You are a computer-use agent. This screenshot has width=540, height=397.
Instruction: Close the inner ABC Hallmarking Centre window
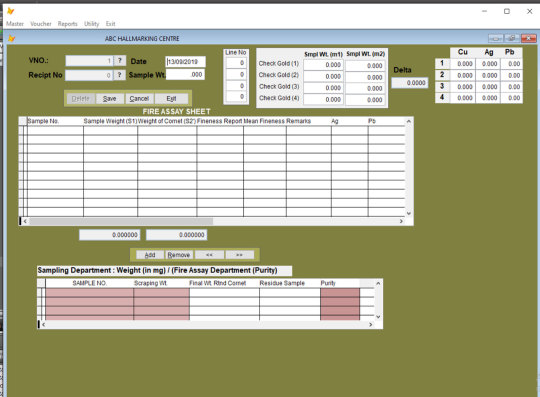529,38
